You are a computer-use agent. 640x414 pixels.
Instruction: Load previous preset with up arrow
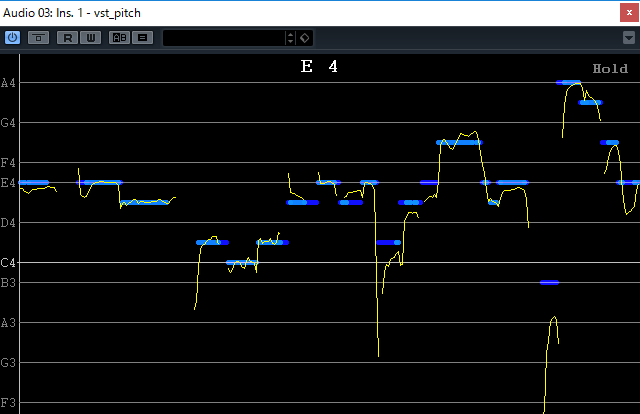(x=290, y=34)
